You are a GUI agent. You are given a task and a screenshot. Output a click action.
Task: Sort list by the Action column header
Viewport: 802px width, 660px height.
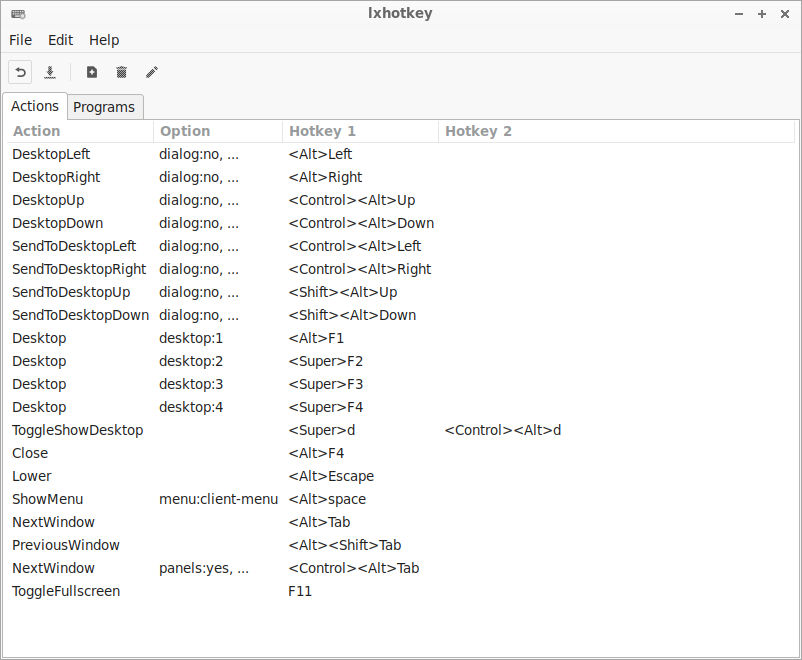click(80, 131)
